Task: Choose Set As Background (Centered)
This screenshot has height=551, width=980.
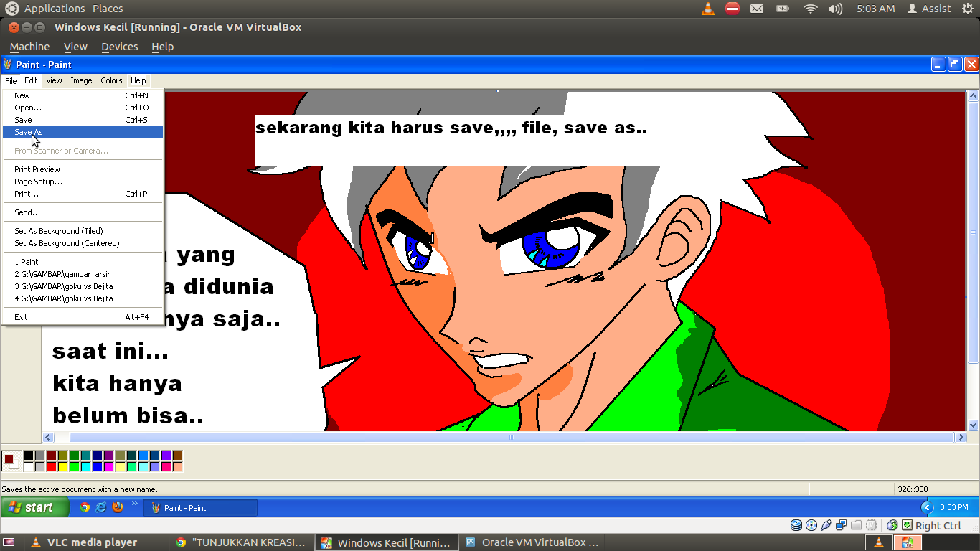Action: [x=83, y=243]
